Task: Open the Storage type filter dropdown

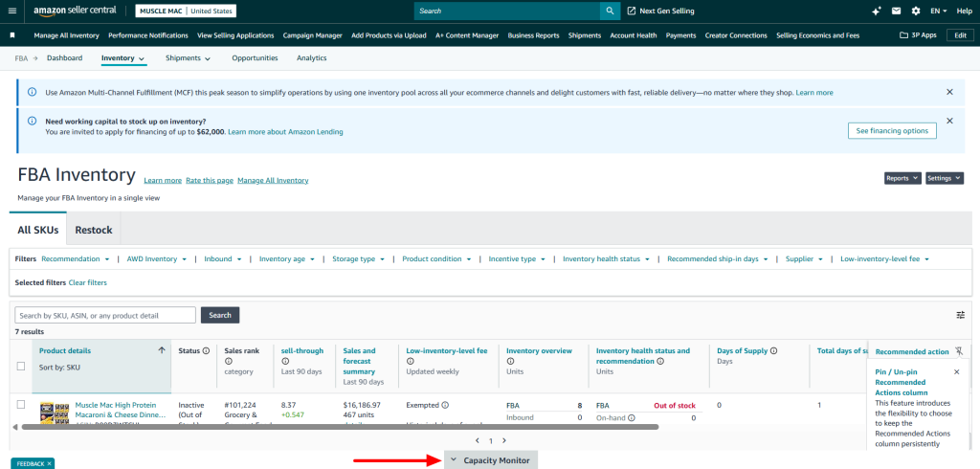Action: pyautogui.click(x=358, y=258)
